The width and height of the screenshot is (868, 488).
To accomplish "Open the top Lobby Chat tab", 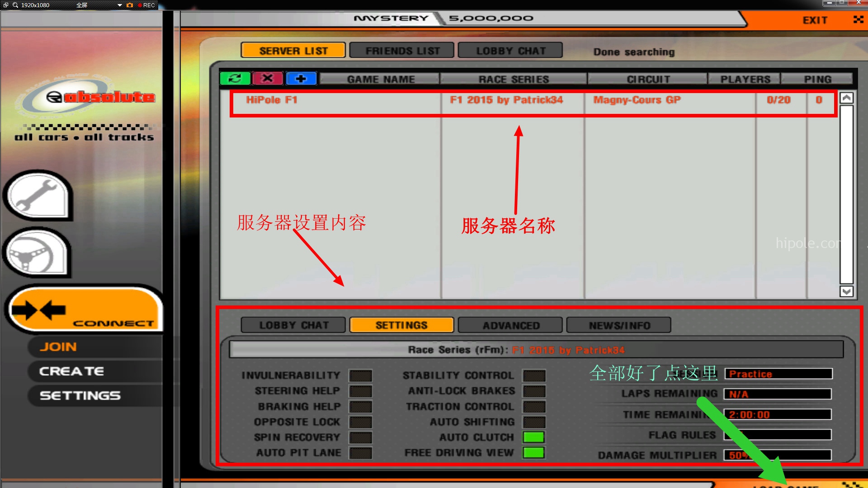I will [510, 50].
